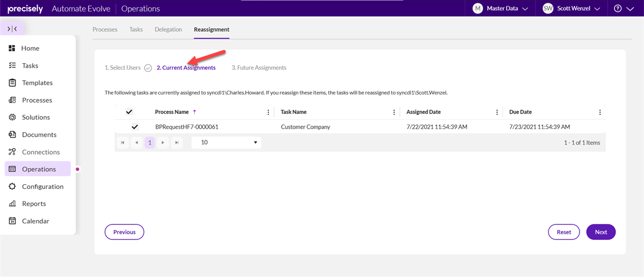644x277 pixels.
Task: Click the Operations icon in the sidebar
Action: pyautogui.click(x=12, y=169)
